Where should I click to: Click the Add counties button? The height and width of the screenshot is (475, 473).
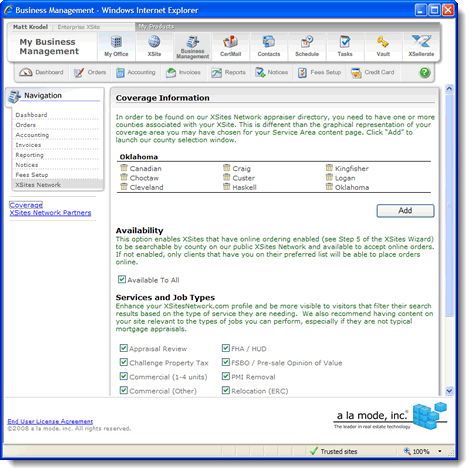click(405, 211)
